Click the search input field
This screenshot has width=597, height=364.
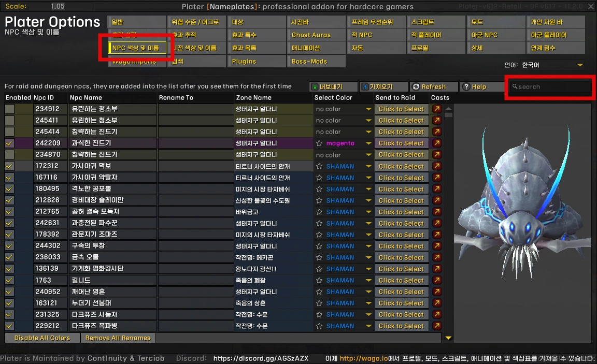point(550,87)
